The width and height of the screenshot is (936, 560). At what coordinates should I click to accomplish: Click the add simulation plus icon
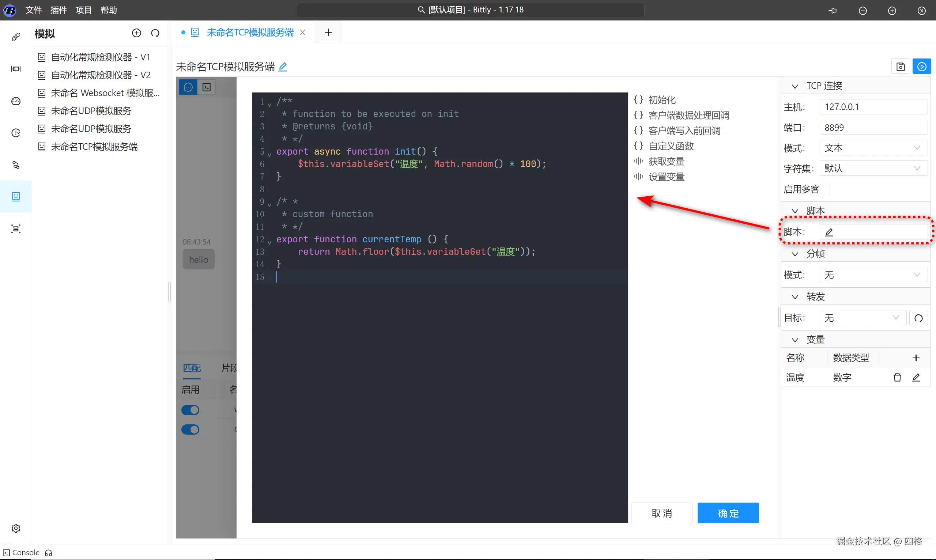[136, 33]
